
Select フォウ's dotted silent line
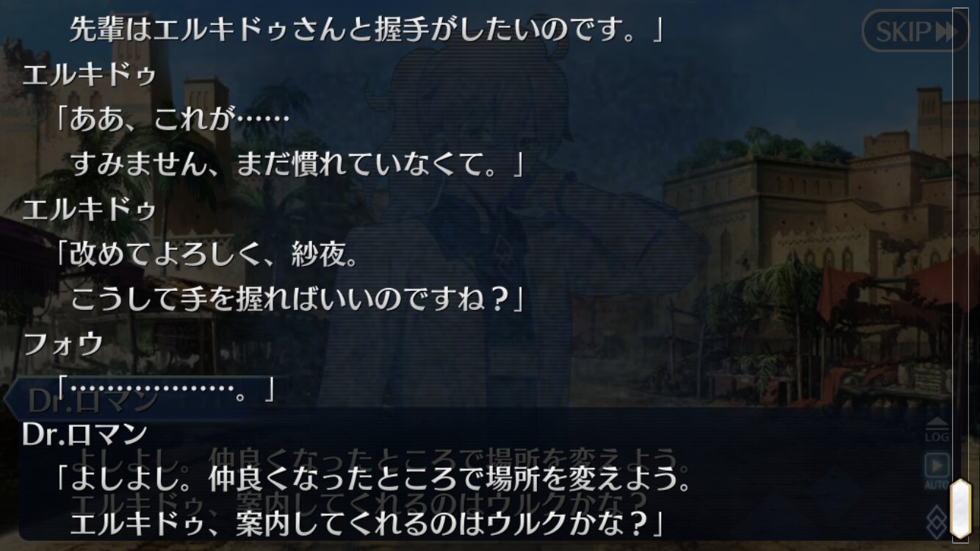[165, 389]
